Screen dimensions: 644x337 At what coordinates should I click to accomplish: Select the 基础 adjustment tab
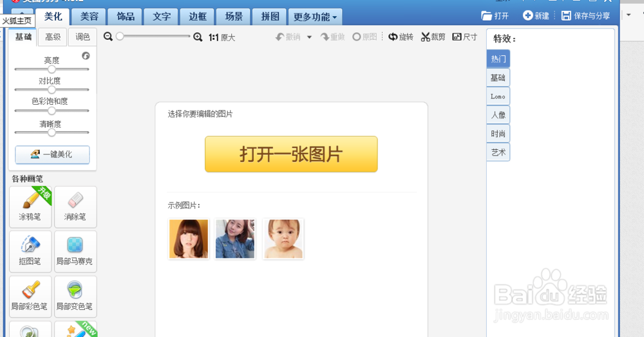point(23,37)
